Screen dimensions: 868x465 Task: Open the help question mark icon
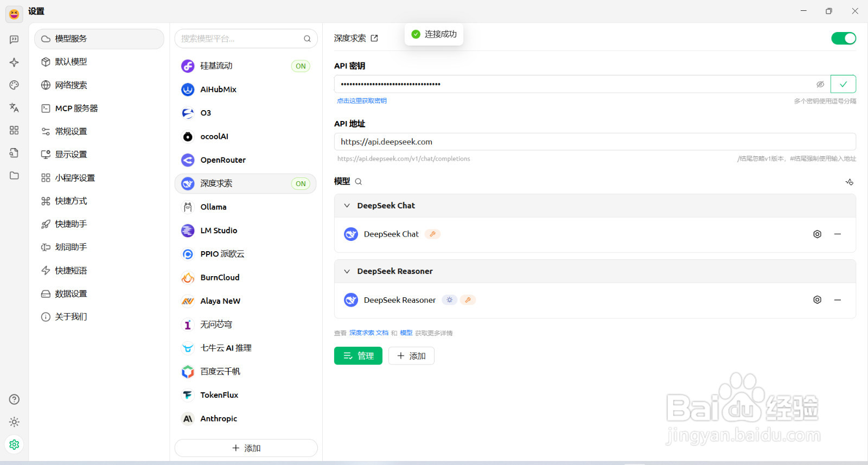click(x=14, y=399)
